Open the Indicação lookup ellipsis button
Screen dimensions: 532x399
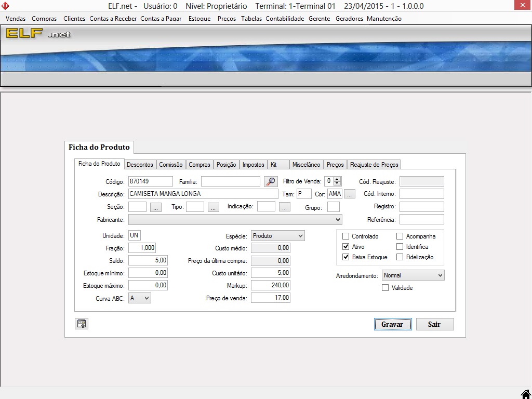(x=284, y=207)
